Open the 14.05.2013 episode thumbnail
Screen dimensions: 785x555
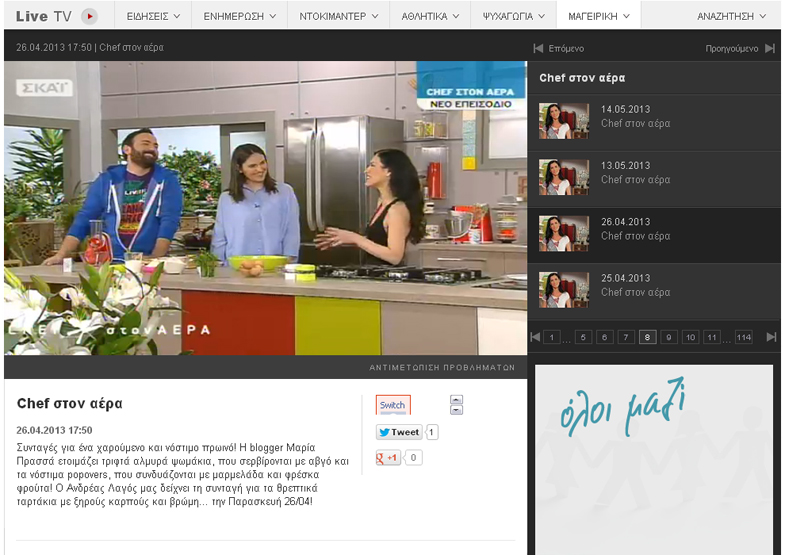pos(564,121)
